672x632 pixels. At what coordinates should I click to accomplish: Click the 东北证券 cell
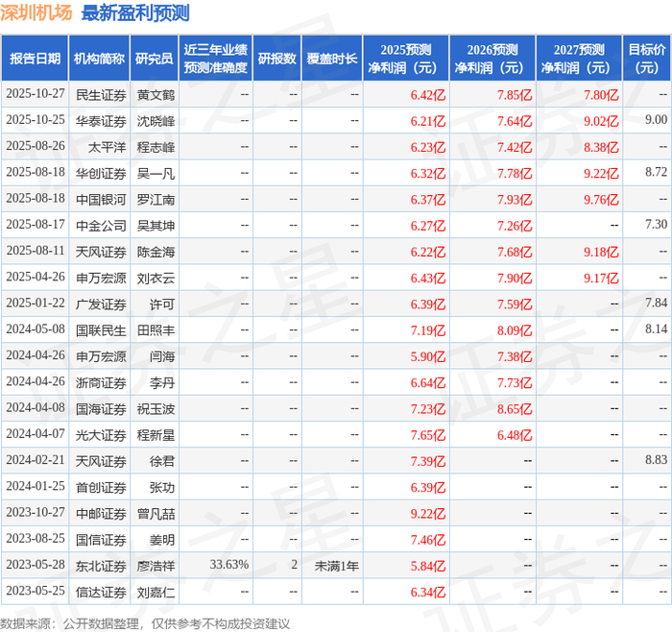coord(101,566)
